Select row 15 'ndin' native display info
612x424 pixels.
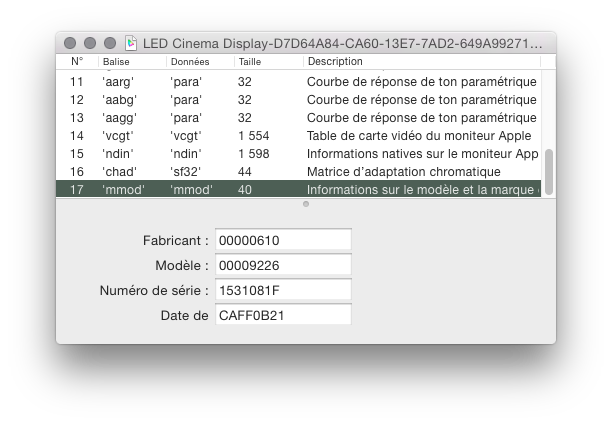tap(299, 153)
